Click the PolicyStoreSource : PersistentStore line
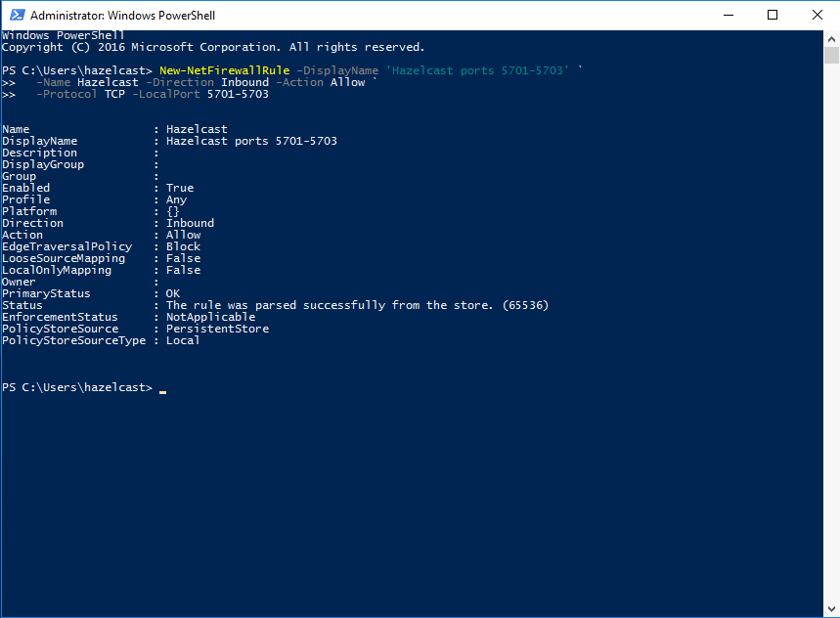 point(156,328)
